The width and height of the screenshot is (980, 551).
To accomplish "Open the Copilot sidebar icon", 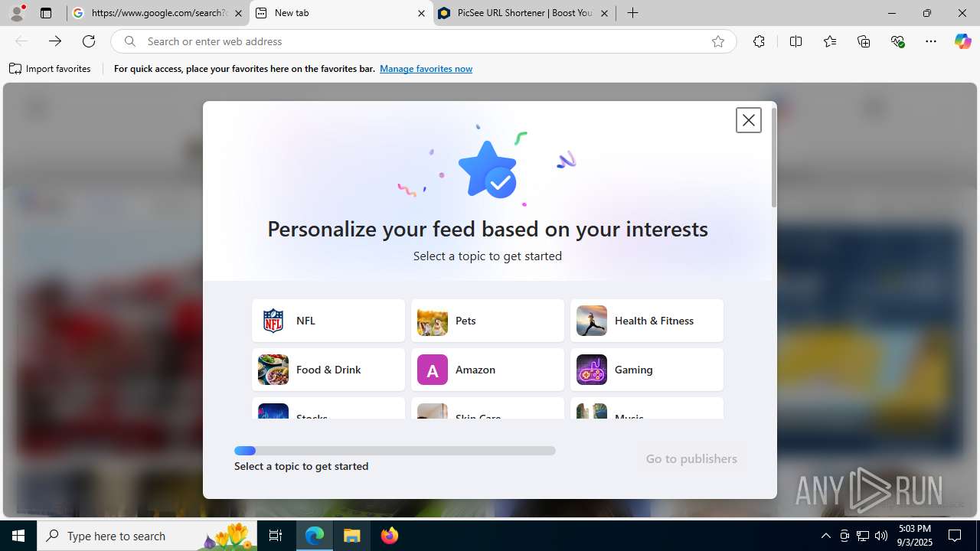I will (x=962, y=41).
